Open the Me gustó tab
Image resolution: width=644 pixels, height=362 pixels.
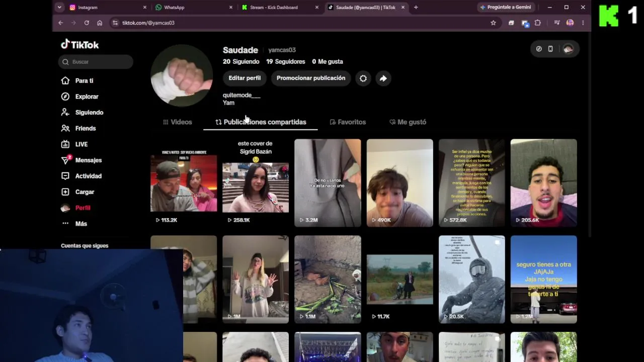coord(408,122)
